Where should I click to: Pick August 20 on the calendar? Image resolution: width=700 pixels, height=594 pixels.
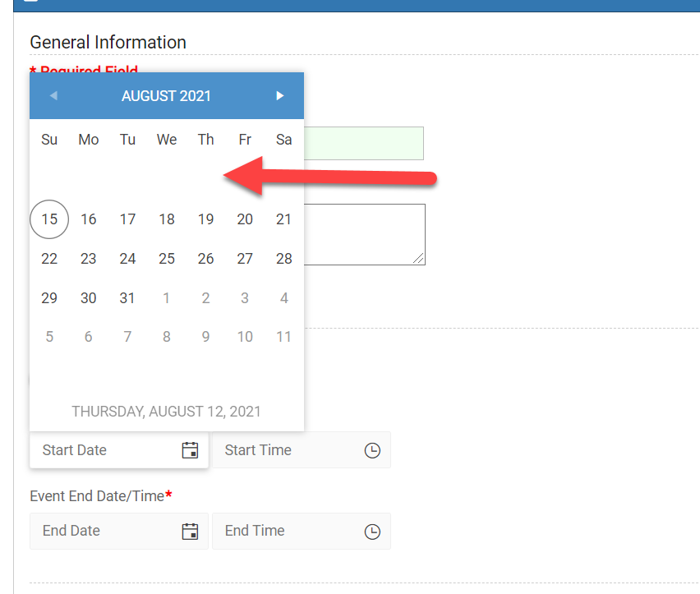tap(245, 219)
